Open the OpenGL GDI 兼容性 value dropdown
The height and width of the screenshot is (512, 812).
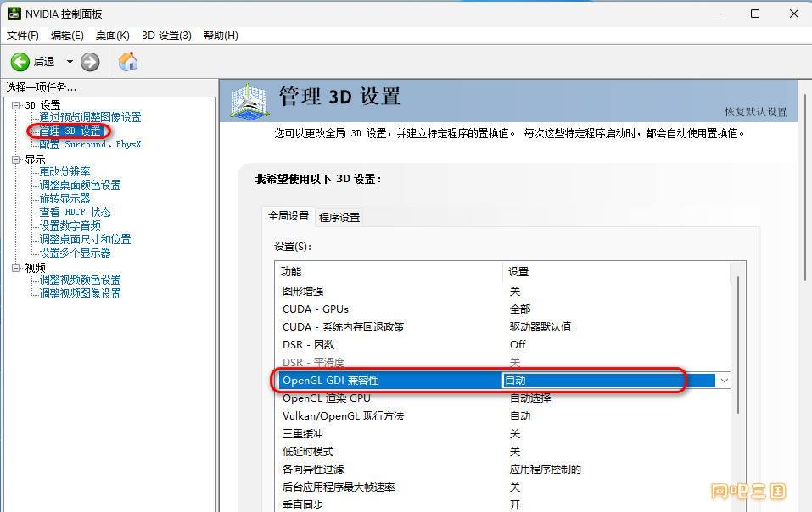(724, 381)
